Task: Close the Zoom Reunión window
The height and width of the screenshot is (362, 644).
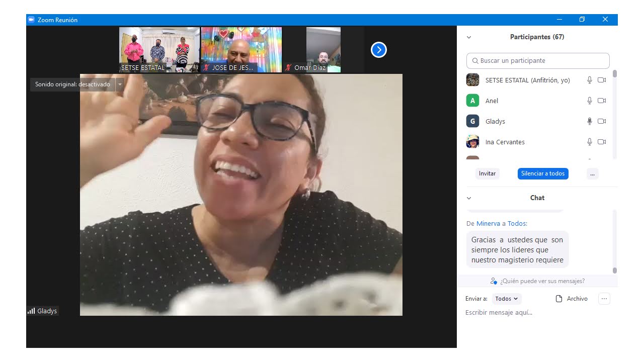Action: (605, 20)
